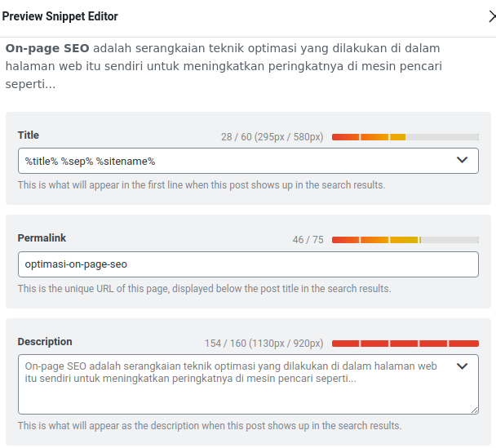Grab the Description textarea resize handle
Screen dimensions: 496x448
click(474, 410)
